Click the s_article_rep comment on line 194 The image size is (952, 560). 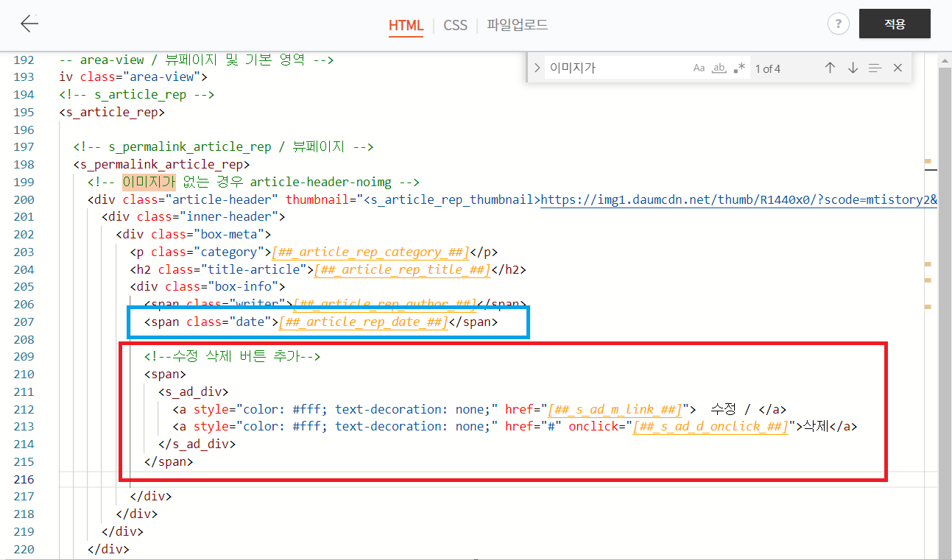[136, 94]
